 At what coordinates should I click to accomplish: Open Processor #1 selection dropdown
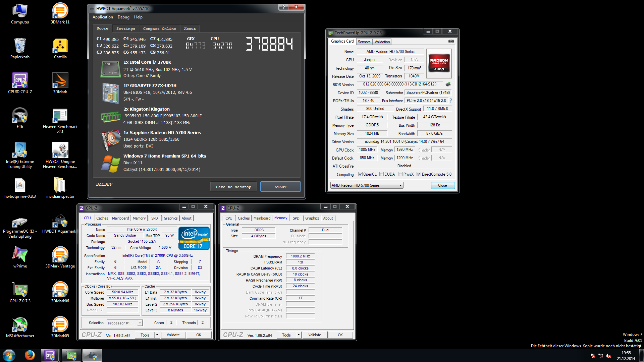pos(125,323)
